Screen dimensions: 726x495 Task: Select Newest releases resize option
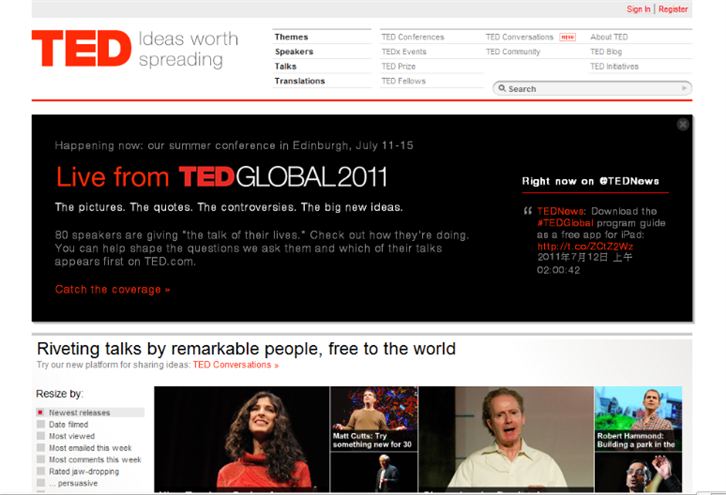90,412
